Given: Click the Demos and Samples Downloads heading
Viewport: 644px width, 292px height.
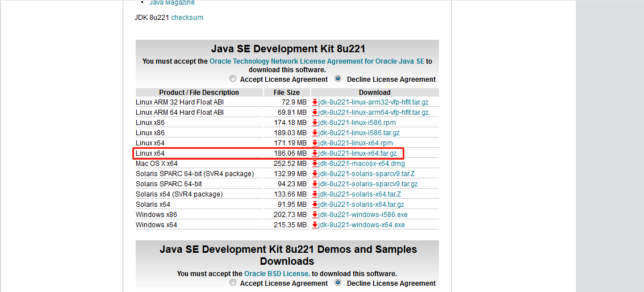Looking at the screenshot, I should click(x=287, y=255).
